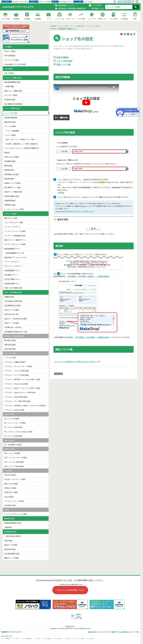Select 消費税の設定 in sidebar
This screenshot has width=143, height=644.
(x=26, y=297)
